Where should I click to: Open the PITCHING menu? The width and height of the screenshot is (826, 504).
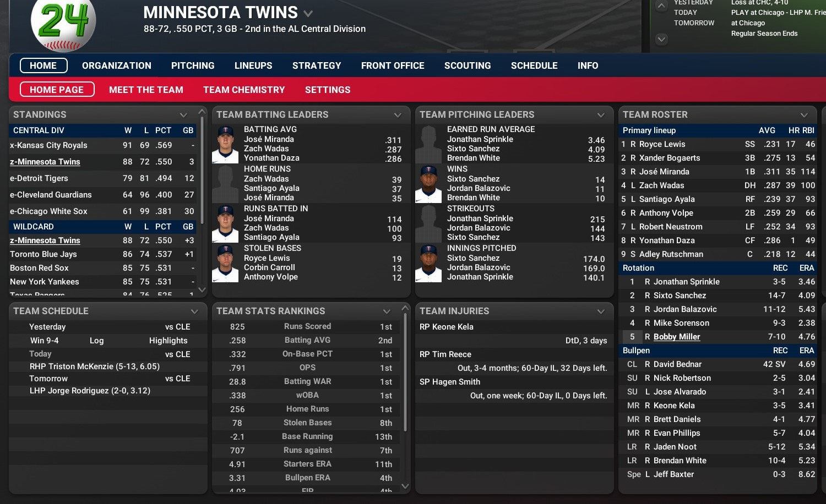193,65
